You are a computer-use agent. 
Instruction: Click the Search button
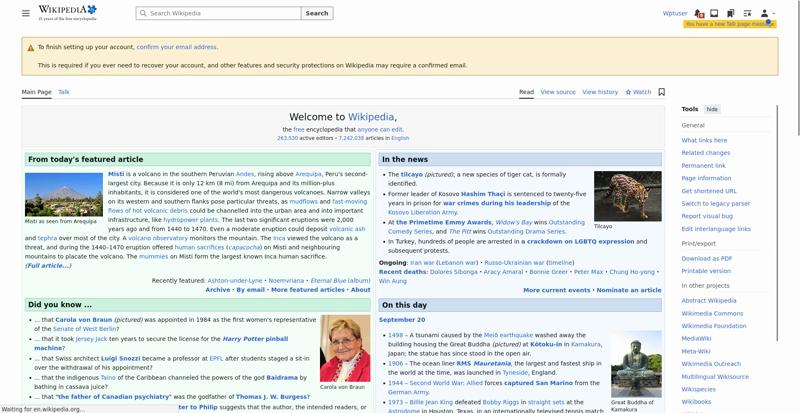(x=317, y=13)
